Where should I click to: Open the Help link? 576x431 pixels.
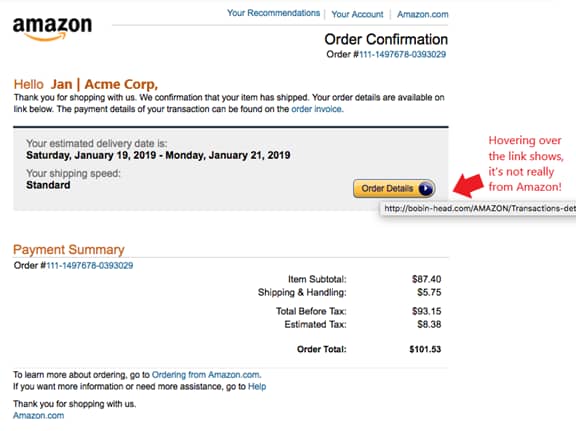tap(257, 387)
